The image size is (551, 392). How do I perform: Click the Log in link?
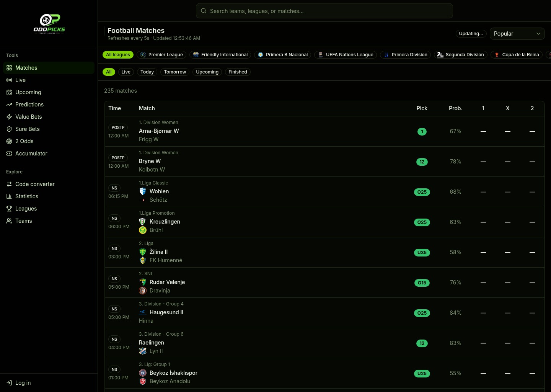point(49,383)
